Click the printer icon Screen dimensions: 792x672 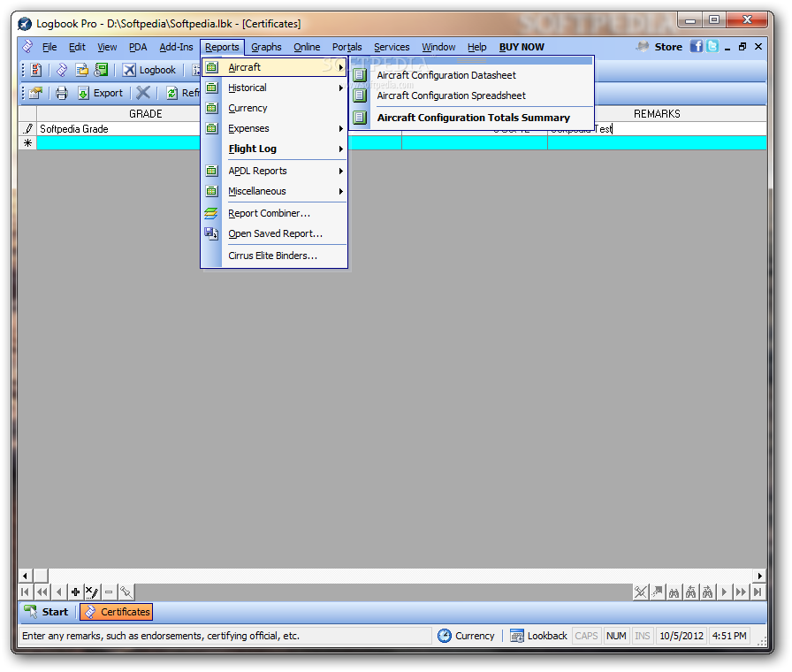[62, 93]
